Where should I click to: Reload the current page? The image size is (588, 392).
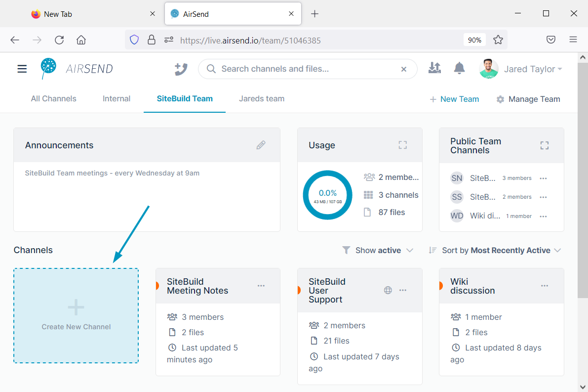59,40
